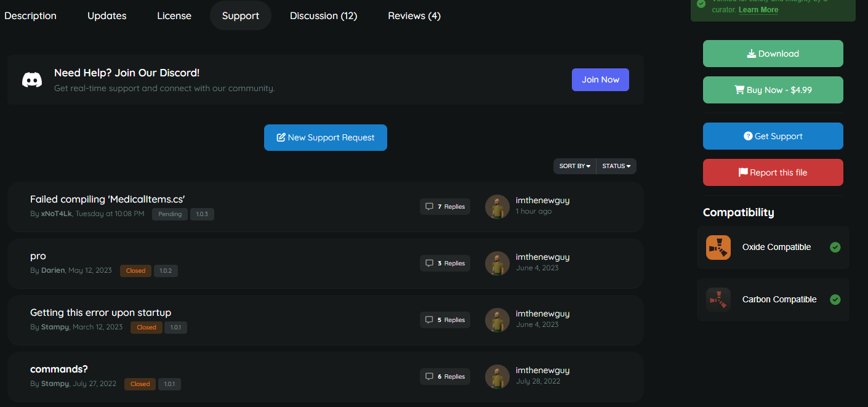
Task: Click New Support Request button
Action: [326, 138]
